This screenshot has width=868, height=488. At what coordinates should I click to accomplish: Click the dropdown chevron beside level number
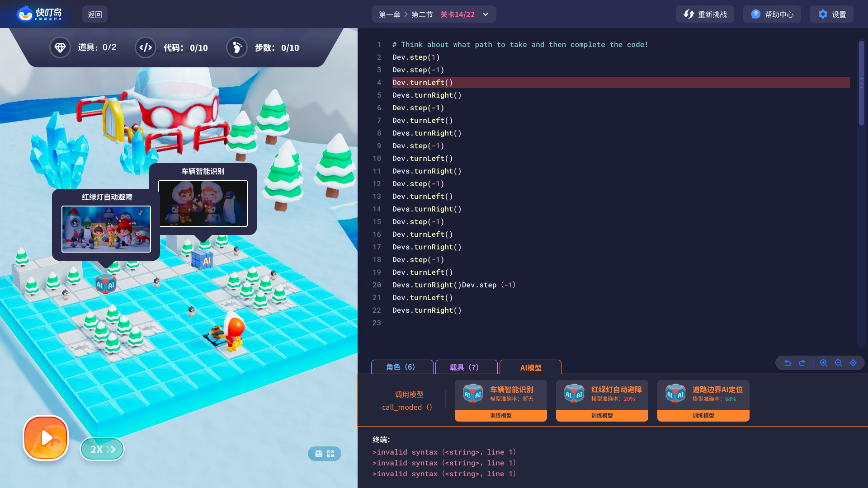tap(486, 14)
